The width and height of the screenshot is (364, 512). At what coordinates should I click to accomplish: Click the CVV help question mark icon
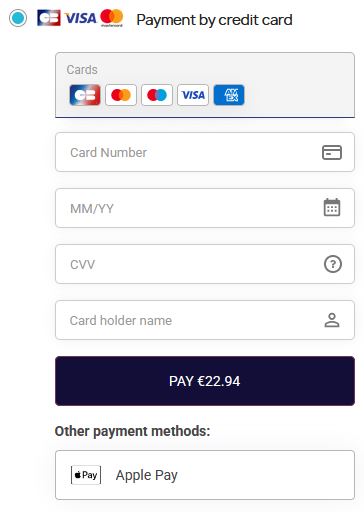333,264
